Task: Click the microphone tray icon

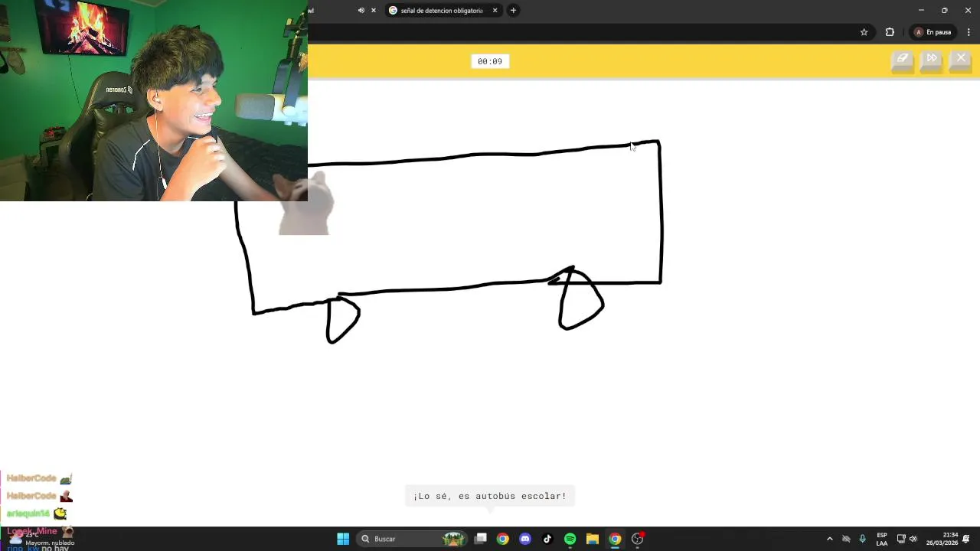Action: tap(863, 539)
